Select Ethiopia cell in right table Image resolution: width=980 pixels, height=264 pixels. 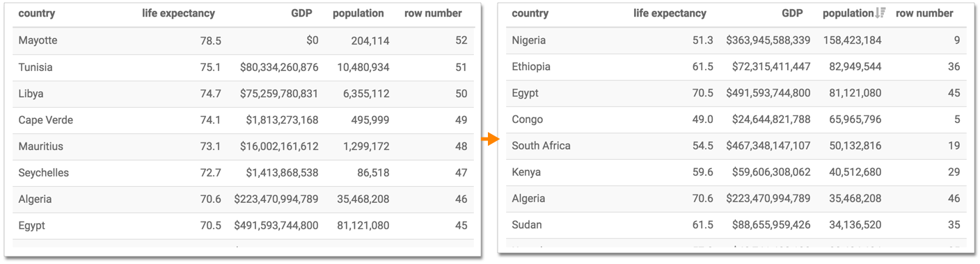[x=531, y=67]
